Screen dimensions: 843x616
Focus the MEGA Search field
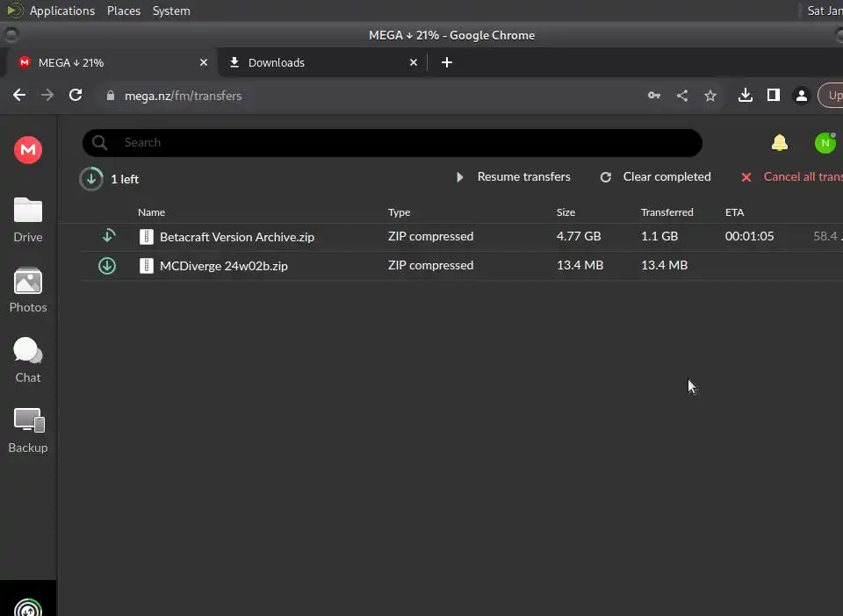pos(393,143)
